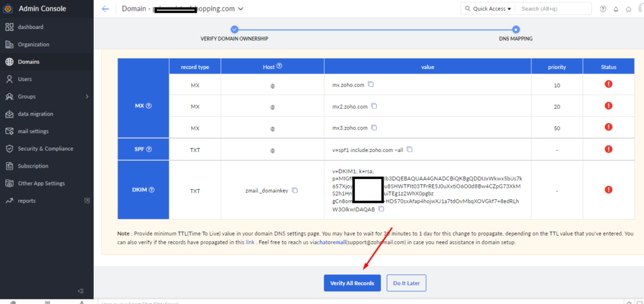644x304 pixels.
Task: Click the error status icon for mx3.zoho.com
Action: pos(609,127)
